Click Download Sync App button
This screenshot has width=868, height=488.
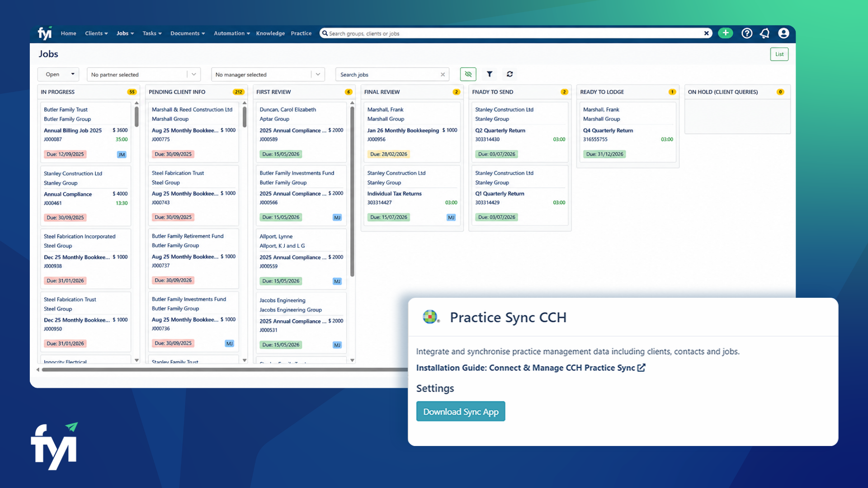pyautogui.click(x=461, y=412)
